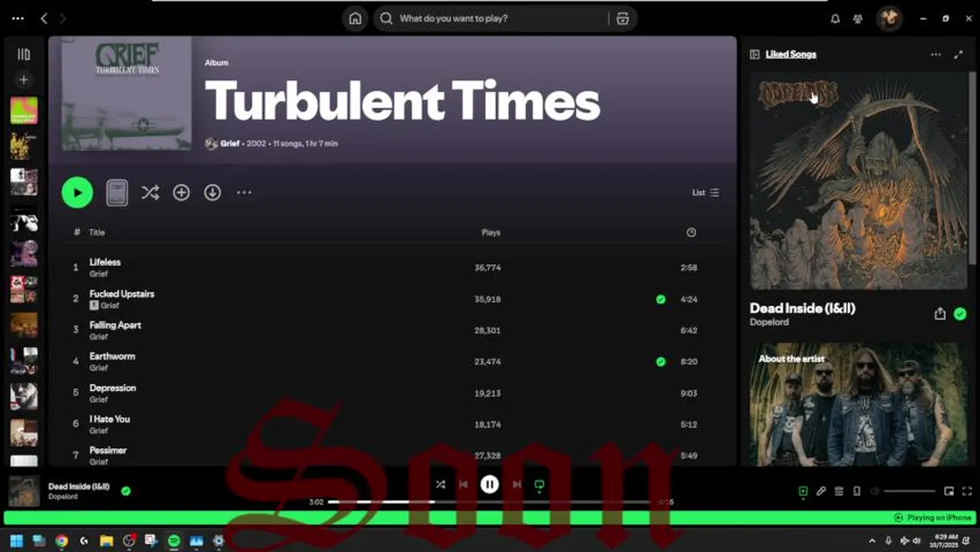The image size is (980, 552).
Task: Click the Title column header
Action: point(97,232)
